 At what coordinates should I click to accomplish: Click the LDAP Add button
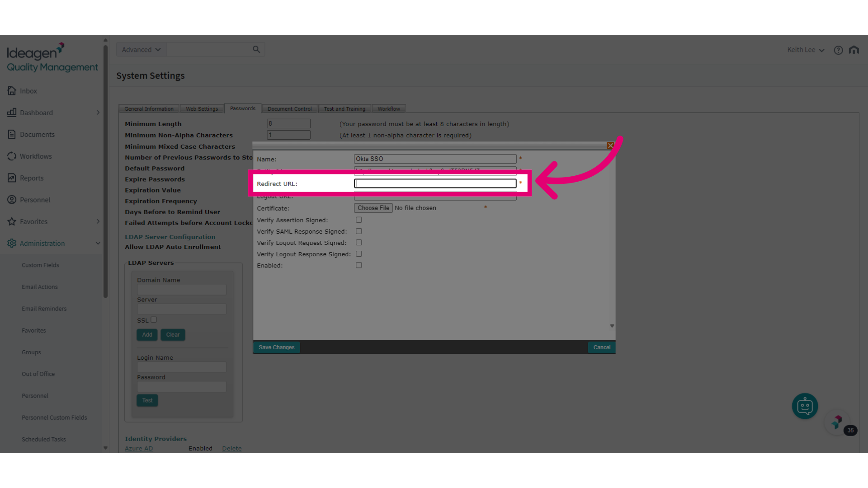pyautogui.click(x=147, y=335)
